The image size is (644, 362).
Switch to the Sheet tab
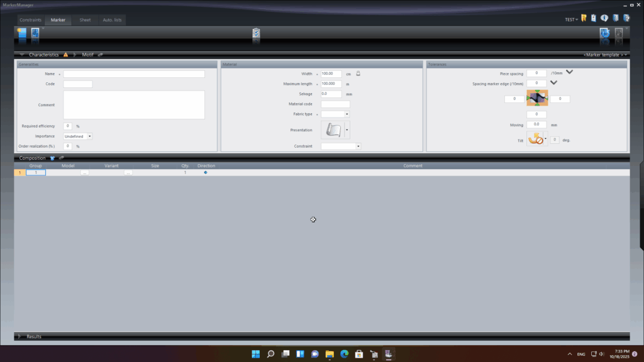[x=85, y=19]
